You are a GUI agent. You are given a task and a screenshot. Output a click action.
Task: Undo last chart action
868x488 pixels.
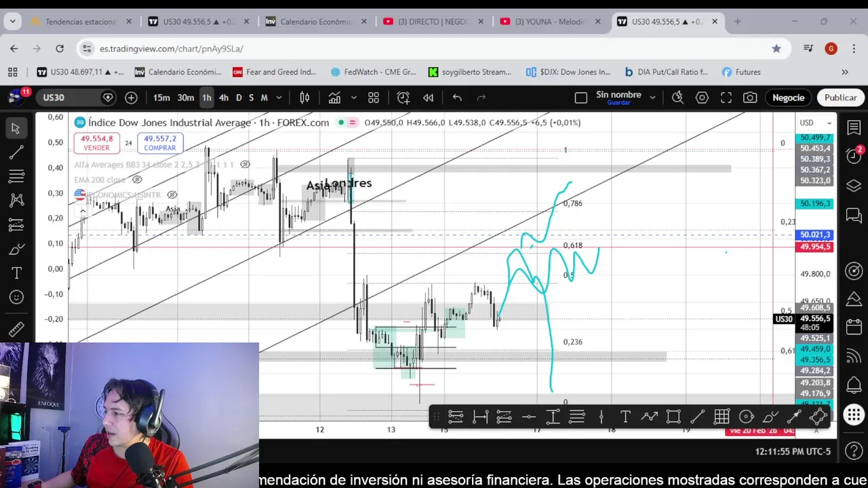pos(457,98)
